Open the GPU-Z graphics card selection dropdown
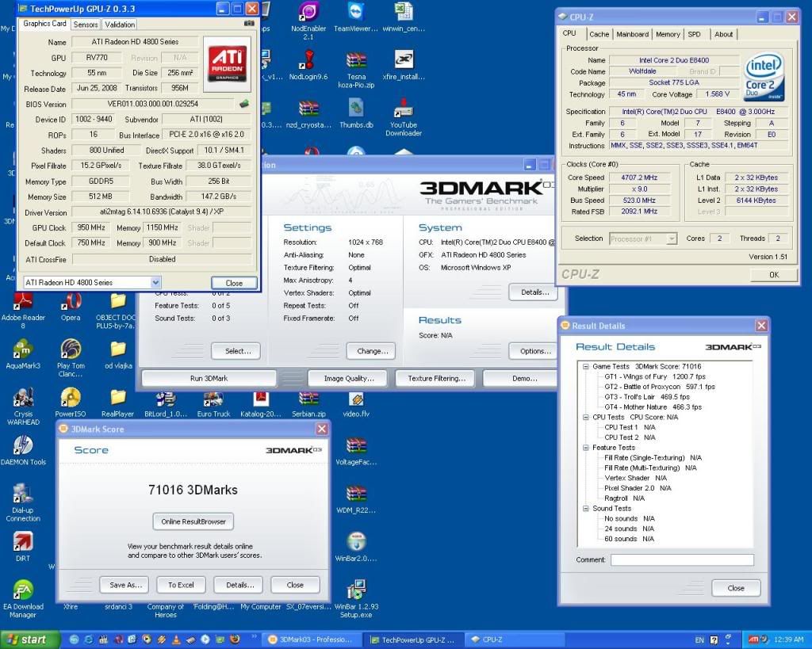The image size is (812, 649). (x=155, y=282)
